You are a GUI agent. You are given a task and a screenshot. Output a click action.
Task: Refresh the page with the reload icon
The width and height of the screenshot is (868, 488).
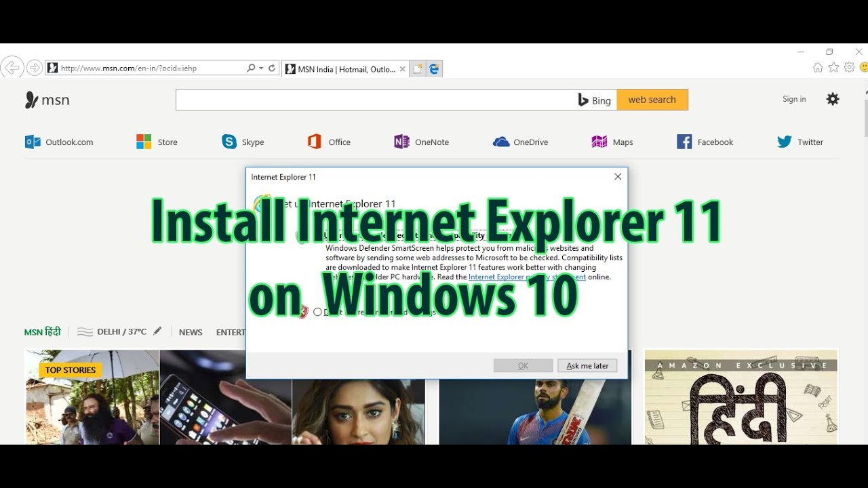[x=272, y=68]
